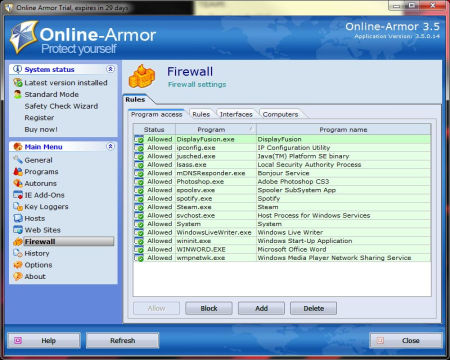
Task: Select the WindowsLiveWriter.exe row
Action: (x=282, y=232)
